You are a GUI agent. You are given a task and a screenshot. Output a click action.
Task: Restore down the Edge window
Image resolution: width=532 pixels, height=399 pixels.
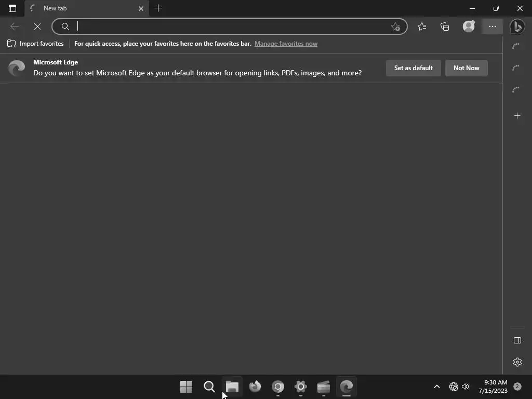tap(496, 8)
